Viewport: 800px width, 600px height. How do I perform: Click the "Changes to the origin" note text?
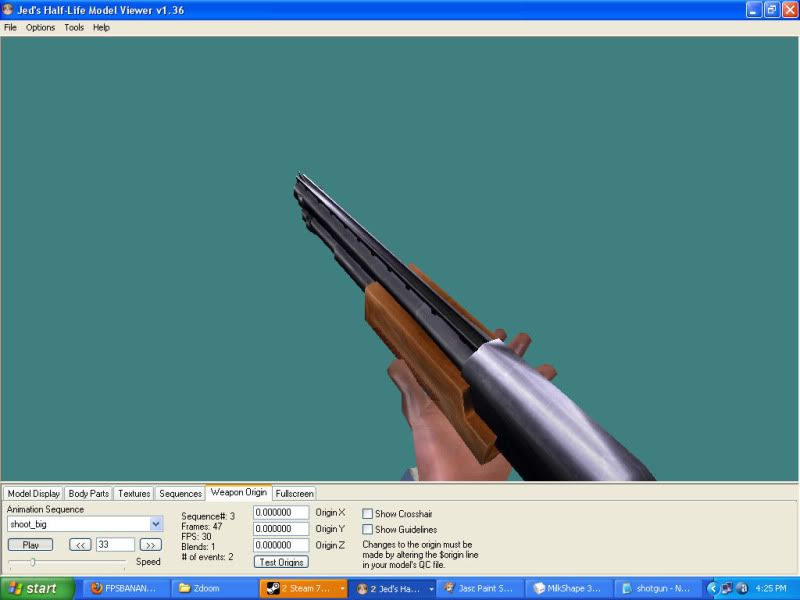click(420, 555)
